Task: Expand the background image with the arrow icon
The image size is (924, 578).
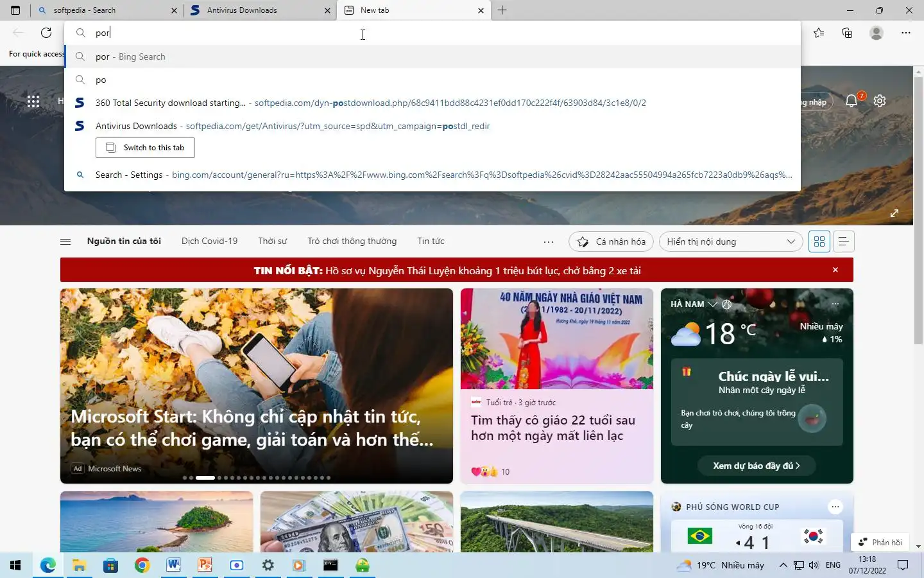Action: [x=894, y=213]
